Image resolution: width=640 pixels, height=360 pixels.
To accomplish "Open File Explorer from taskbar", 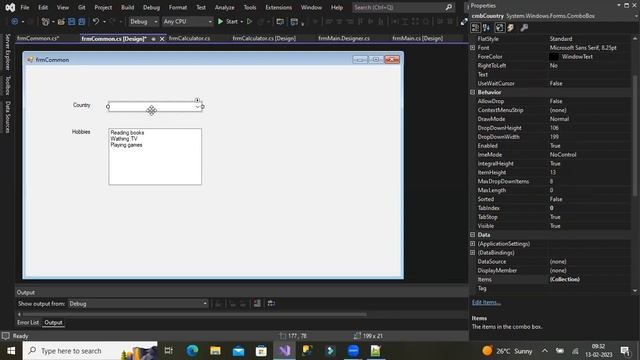I will point(215,351).
